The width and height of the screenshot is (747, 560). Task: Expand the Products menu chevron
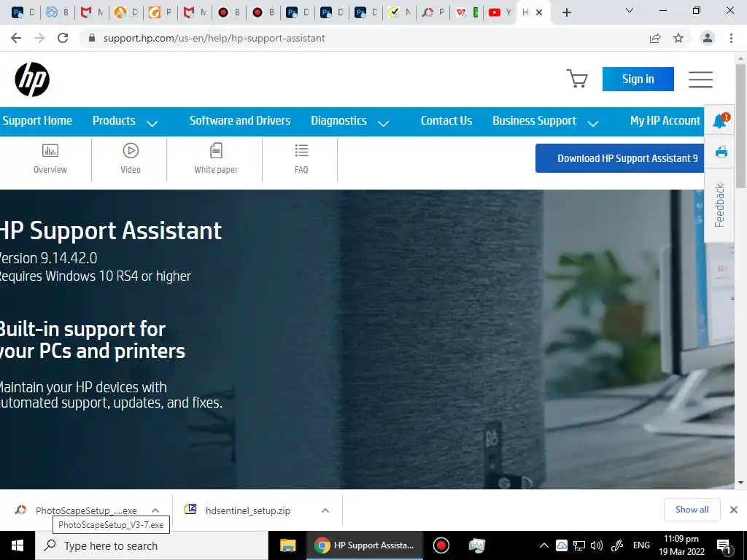pyautogui.click(x=152, y=124)
